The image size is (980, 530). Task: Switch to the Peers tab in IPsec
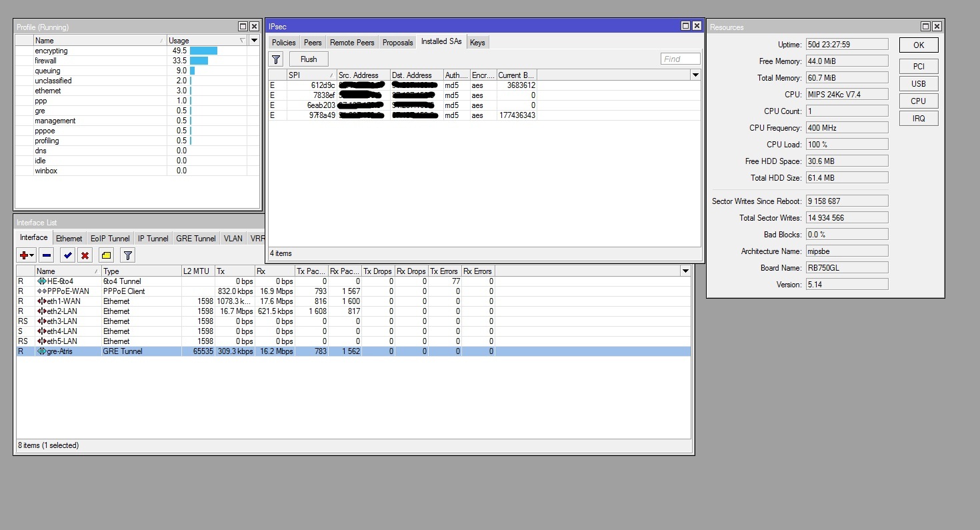click(313, 42)
